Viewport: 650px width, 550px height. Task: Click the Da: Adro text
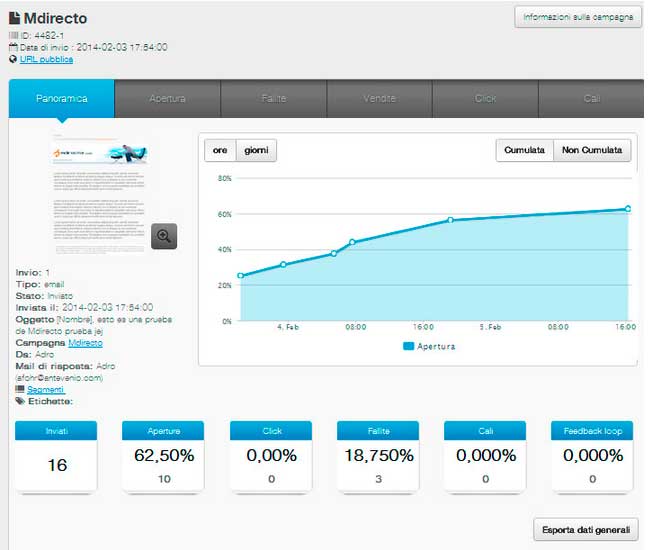click(x=35, y=354)
